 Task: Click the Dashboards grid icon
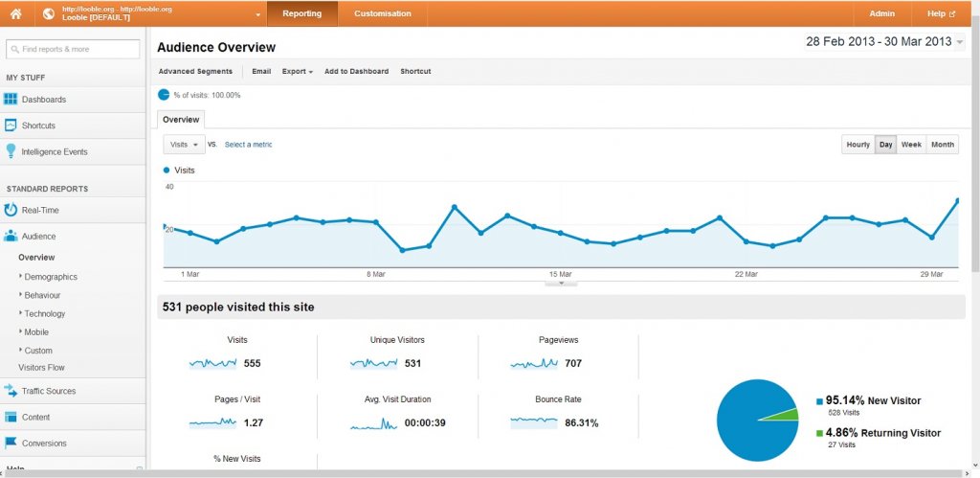pos(11,99)
